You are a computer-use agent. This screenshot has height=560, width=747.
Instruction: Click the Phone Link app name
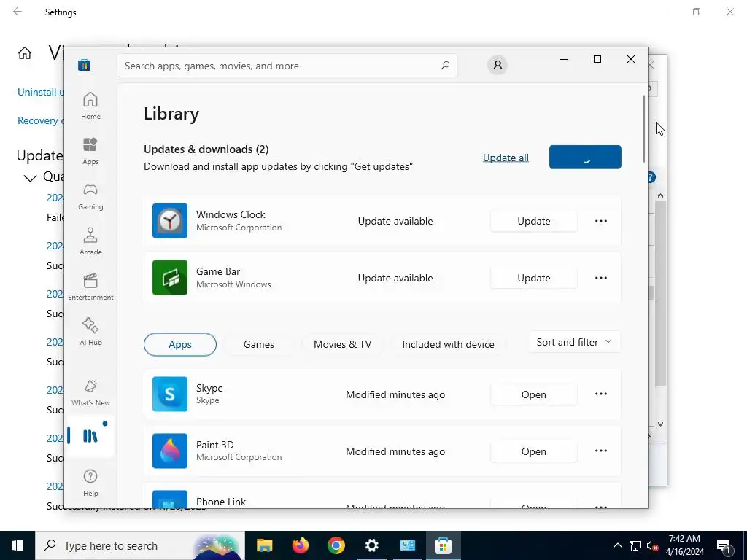pos(221,502)
